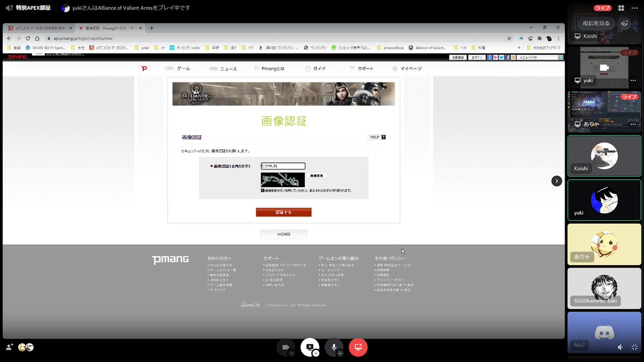Go to browser home page

tap(37, 38)
